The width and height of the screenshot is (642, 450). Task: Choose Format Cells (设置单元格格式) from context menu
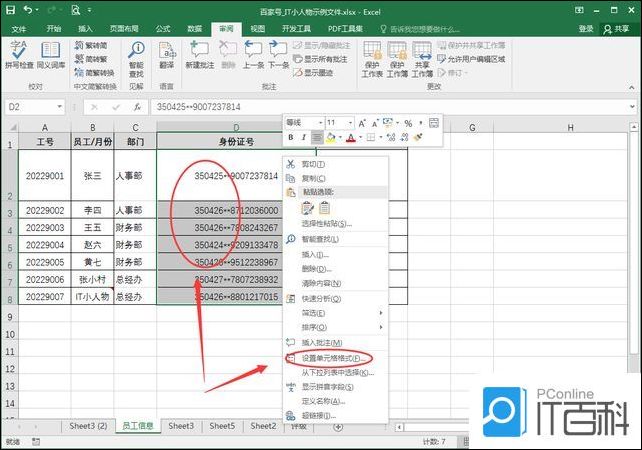(332, 357)
